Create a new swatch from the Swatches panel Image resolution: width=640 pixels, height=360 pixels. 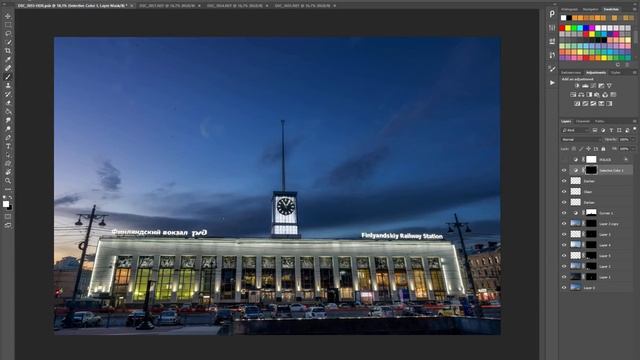coord(618,64)
